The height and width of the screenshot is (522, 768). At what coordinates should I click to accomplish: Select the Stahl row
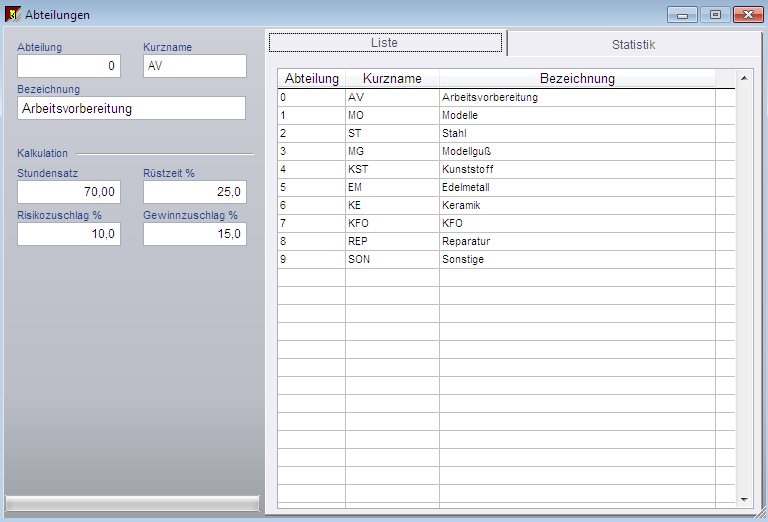tap(506, 133)
